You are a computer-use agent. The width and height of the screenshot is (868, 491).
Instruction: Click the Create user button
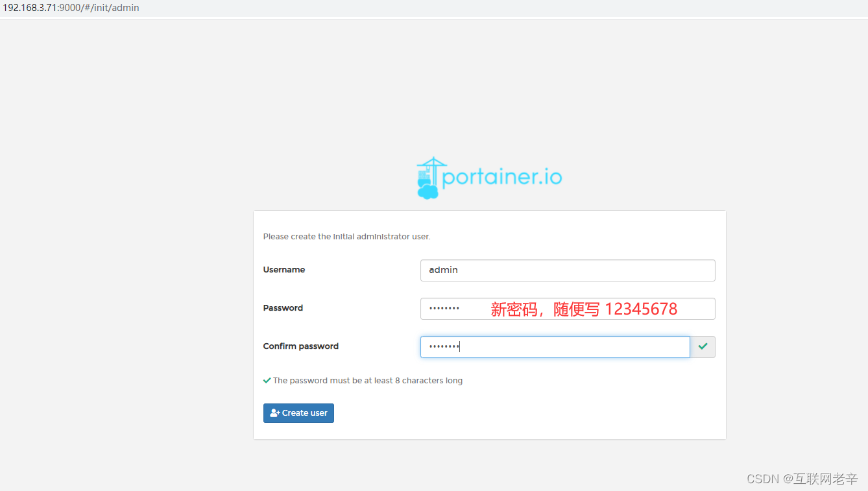[298, 413]
